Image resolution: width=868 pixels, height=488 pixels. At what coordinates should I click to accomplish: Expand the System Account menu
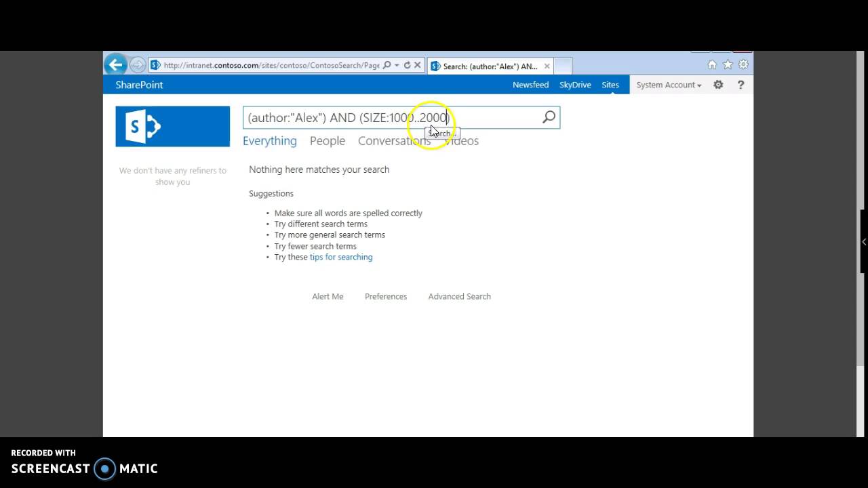[x=669, y=85]
